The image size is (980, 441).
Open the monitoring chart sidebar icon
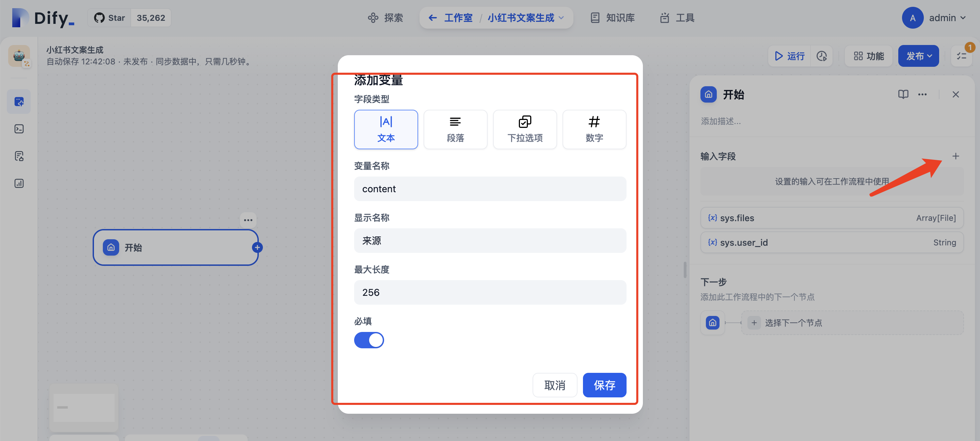pyautogui.click(x=19, y=184)
